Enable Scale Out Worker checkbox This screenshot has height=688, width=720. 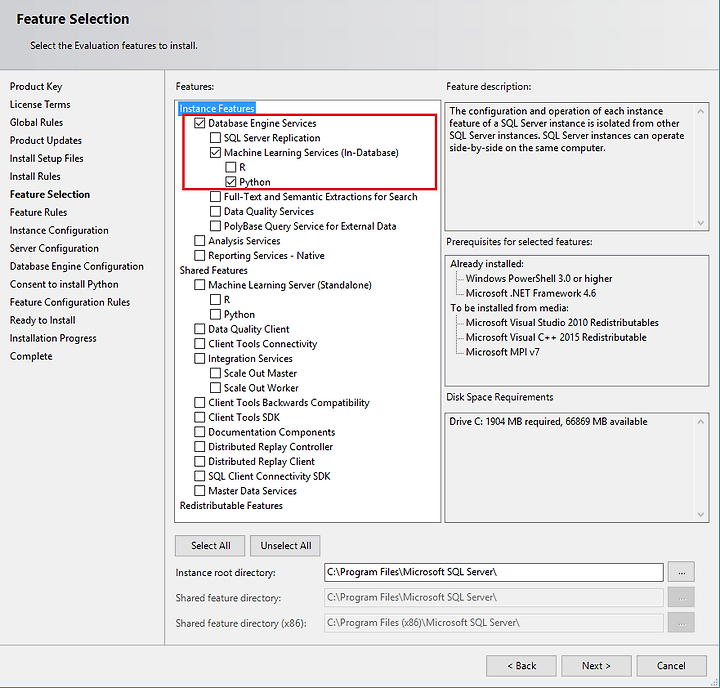pyautogui.click(x=215, y=388)
